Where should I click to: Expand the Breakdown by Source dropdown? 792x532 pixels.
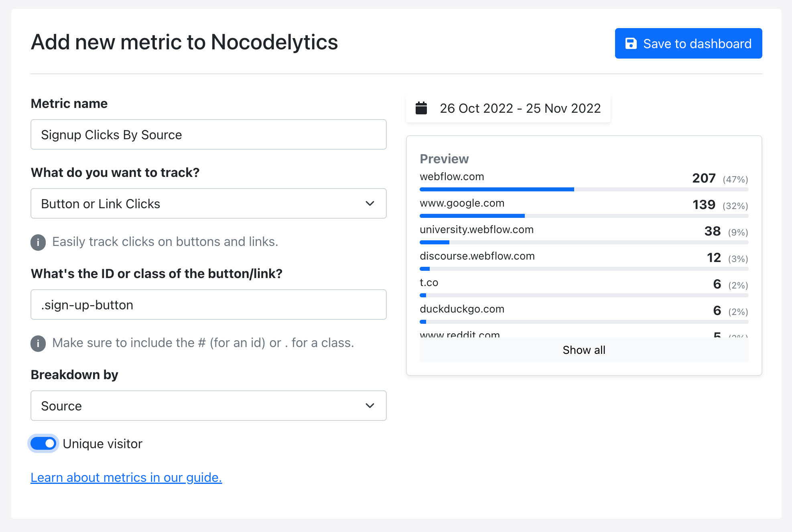[x=208, y=406]
